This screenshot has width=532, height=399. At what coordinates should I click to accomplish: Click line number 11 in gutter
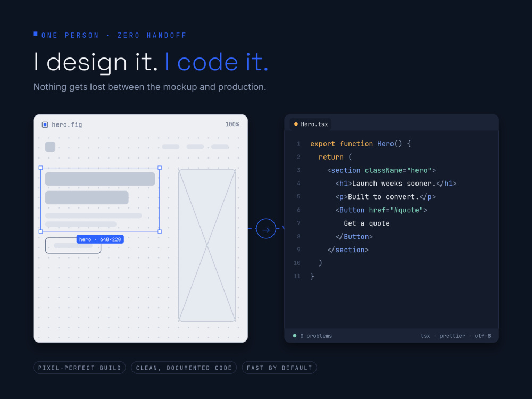pyautogui.click(x=297, y=276)
